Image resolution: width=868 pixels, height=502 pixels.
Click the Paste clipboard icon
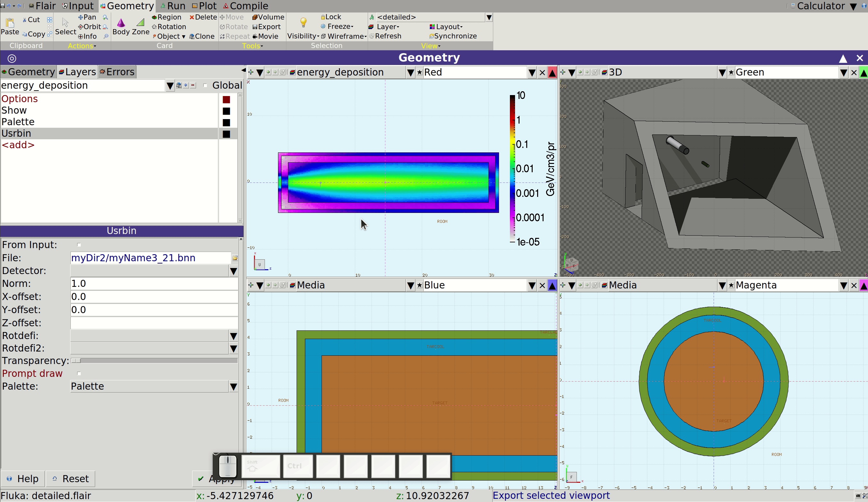10,23
